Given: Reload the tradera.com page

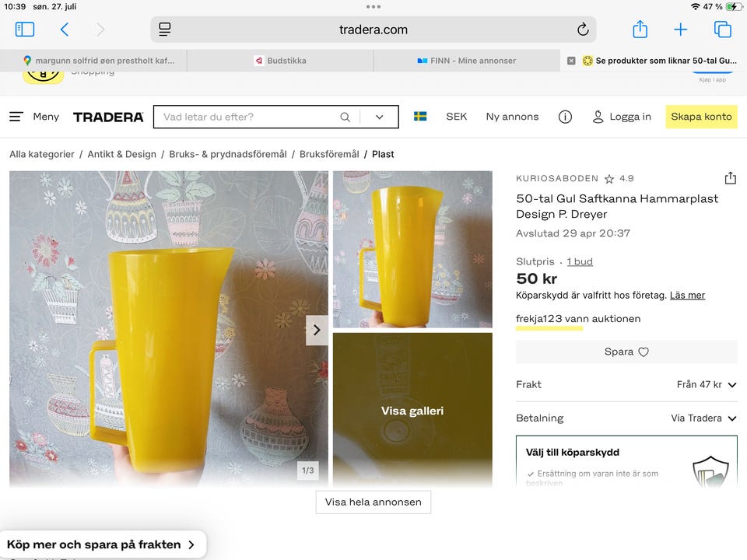Looking at the screenshot, I should 582,30.
